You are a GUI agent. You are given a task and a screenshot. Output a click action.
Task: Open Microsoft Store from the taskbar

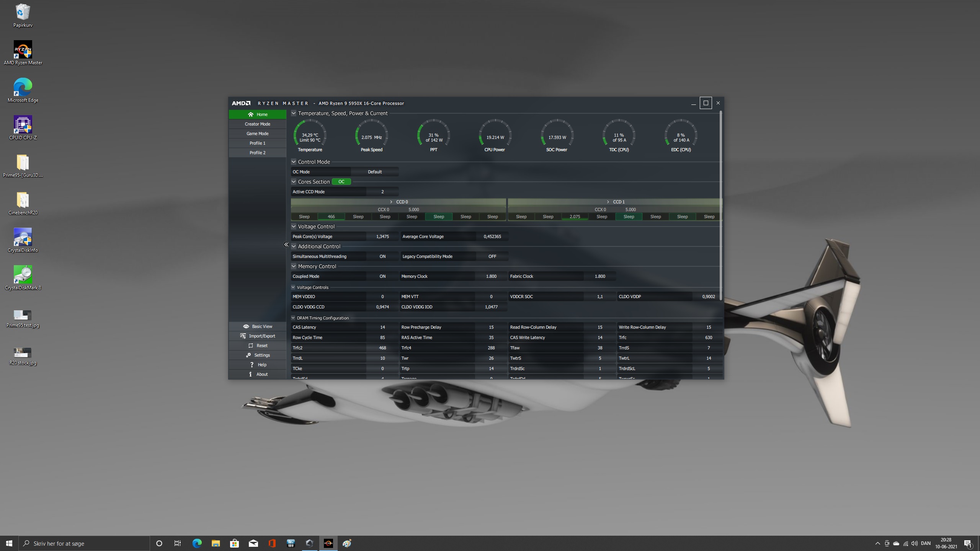(x=234, y=543)
